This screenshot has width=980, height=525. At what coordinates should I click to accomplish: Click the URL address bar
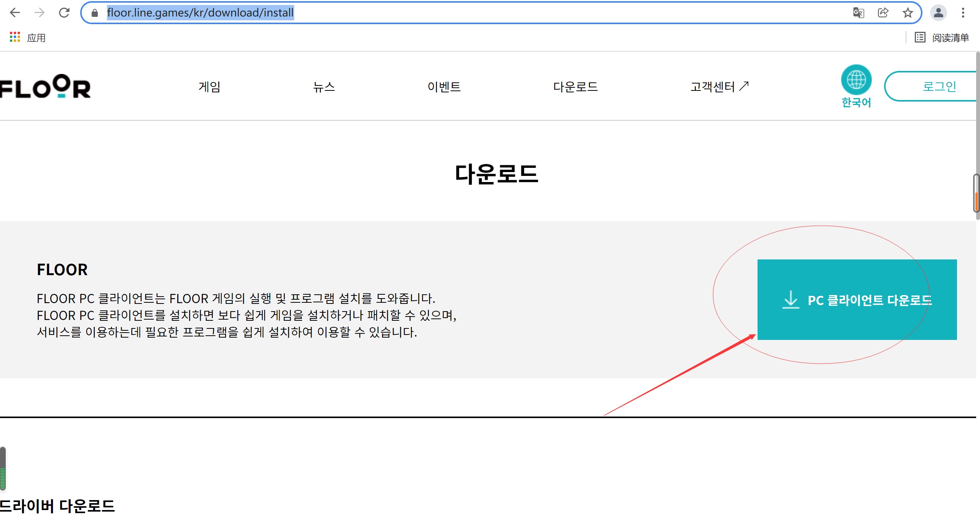(501, 13)
